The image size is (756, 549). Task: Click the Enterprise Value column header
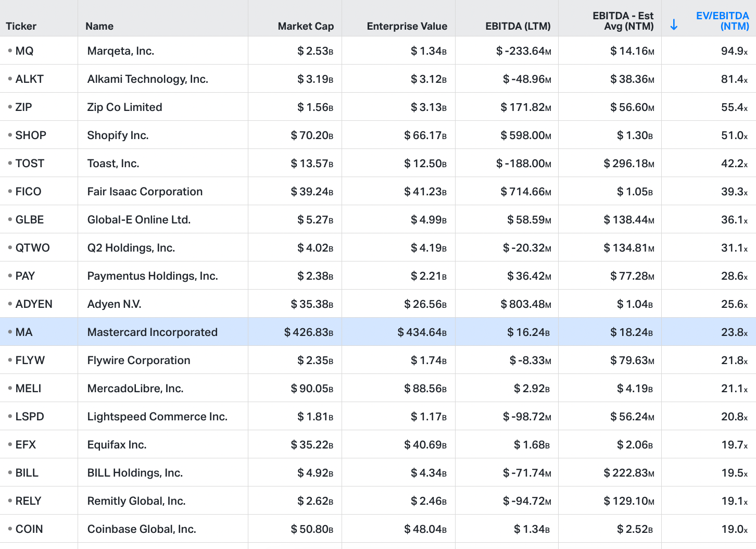click(407, 26)
